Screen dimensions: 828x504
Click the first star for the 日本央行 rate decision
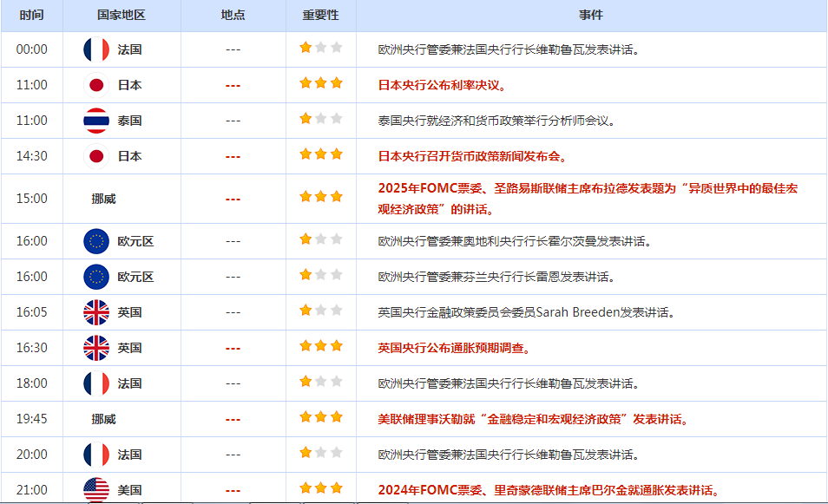pos(304,85)
